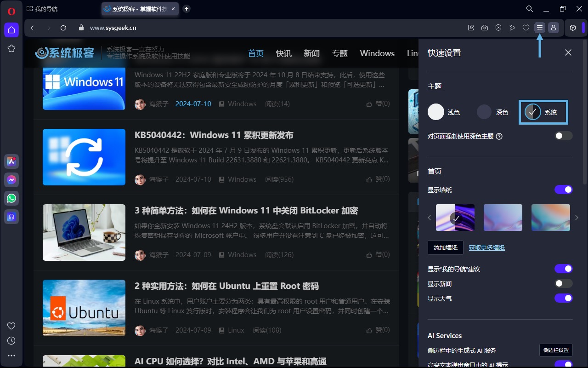The width and height of the screenshot is (588, 368).
Task: Open the profile account icon
Action: pos(554,28)
